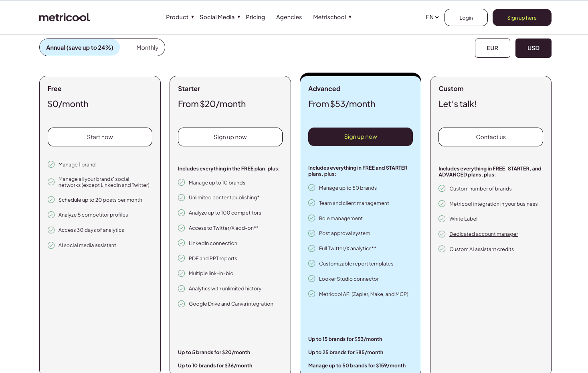
Task: Click checkmark icon beside AI social media assistant
Action: click(x=51, y=245)
